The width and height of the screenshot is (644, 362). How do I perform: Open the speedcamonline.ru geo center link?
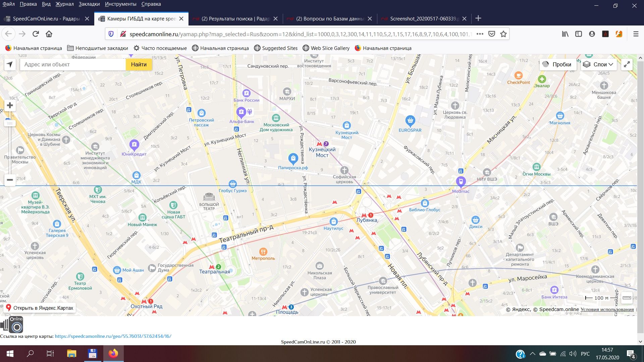coord(113,336)
